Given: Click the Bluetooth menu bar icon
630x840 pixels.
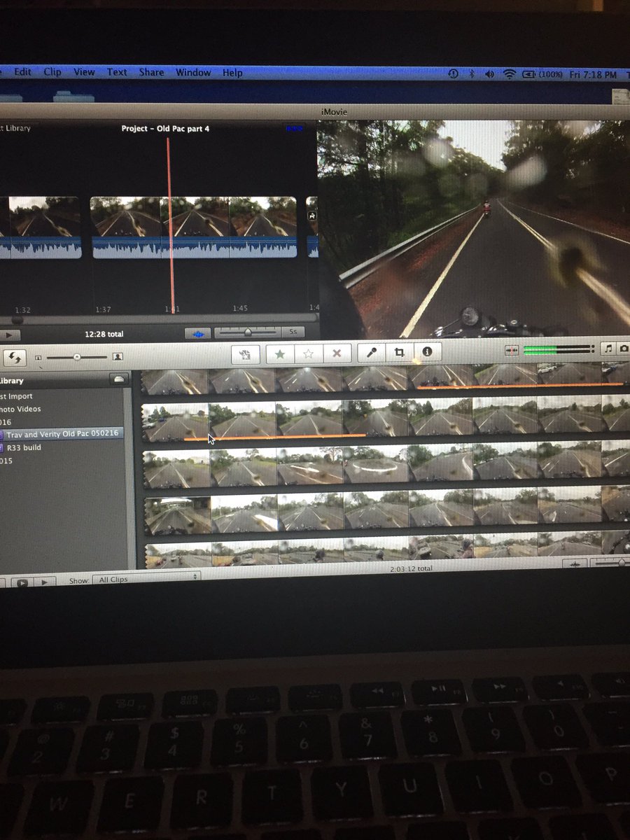Looking at the screenshot, I should [x=472, y=73].
